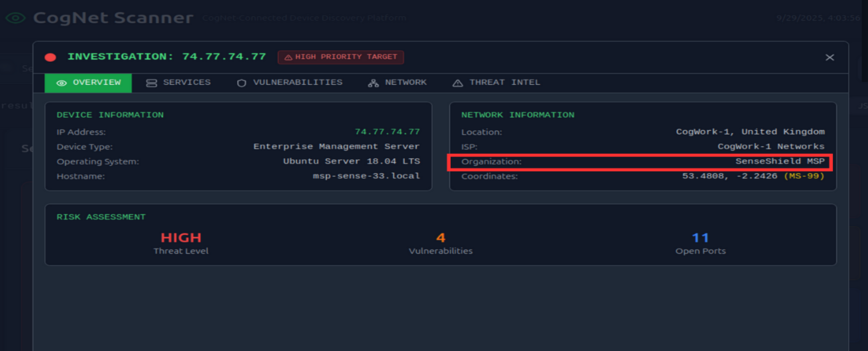Click the red status dot beside Investigation
868x351 pixels.
50,57
